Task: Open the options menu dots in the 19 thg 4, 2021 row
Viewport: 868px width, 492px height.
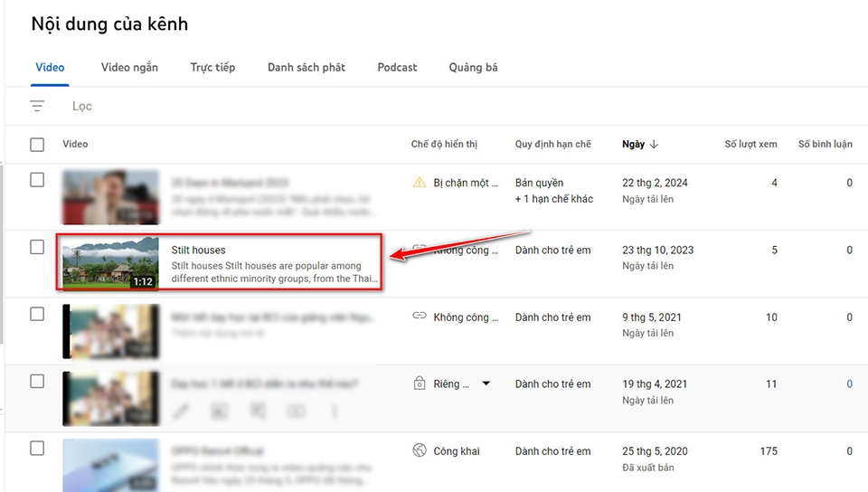Action: tap(335, 412)
